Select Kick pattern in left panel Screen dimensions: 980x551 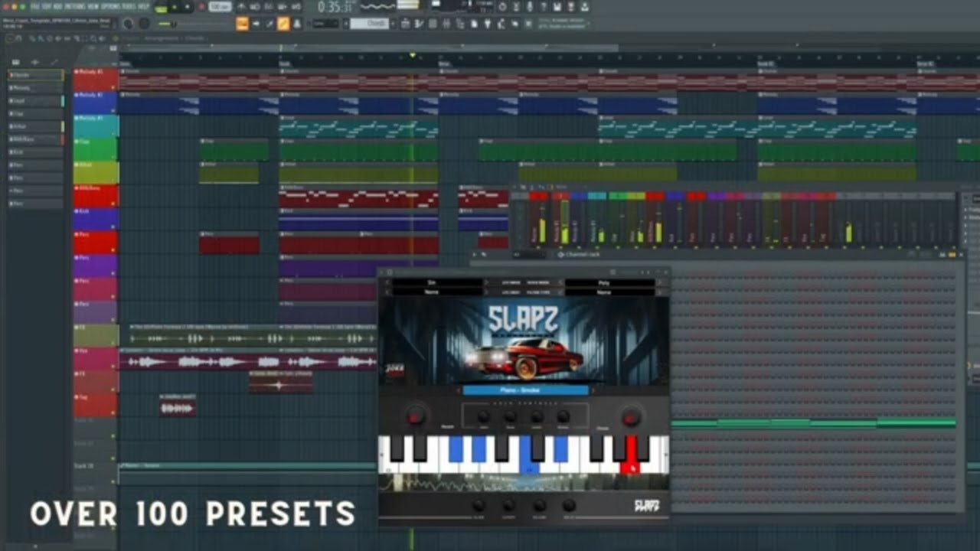36,152
